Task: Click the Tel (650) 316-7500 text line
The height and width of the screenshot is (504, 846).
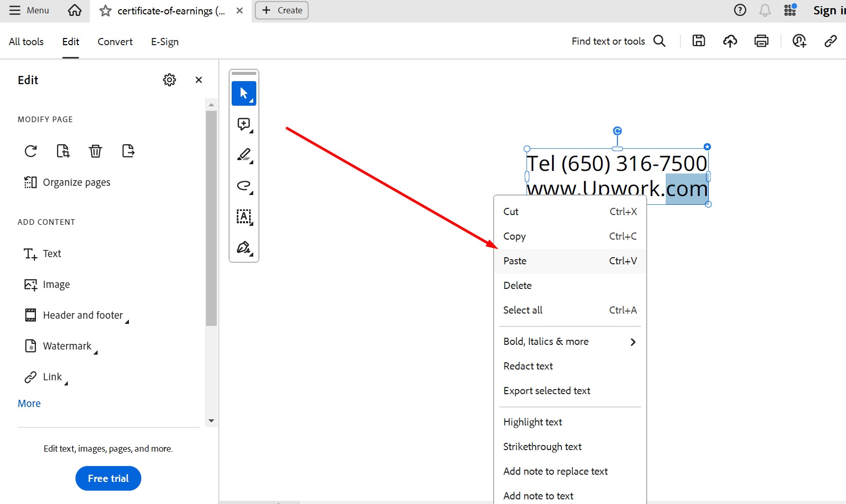Action: [x=617, y=164]
